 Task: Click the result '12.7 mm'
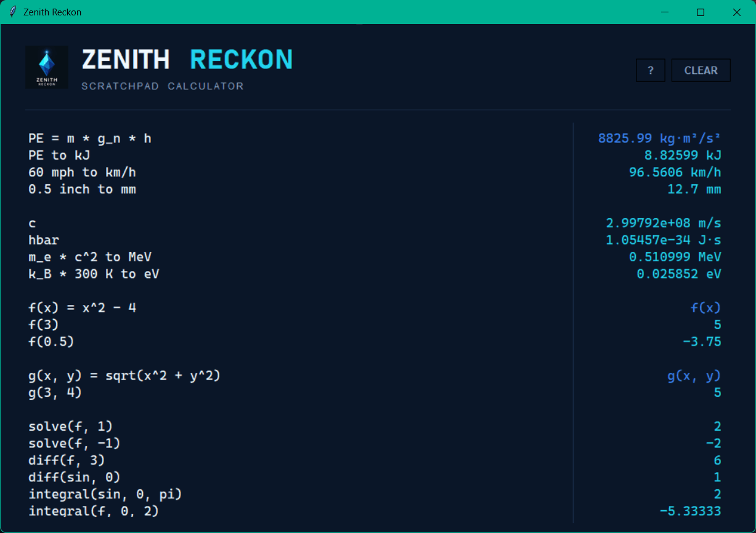[x=694, y=189]
